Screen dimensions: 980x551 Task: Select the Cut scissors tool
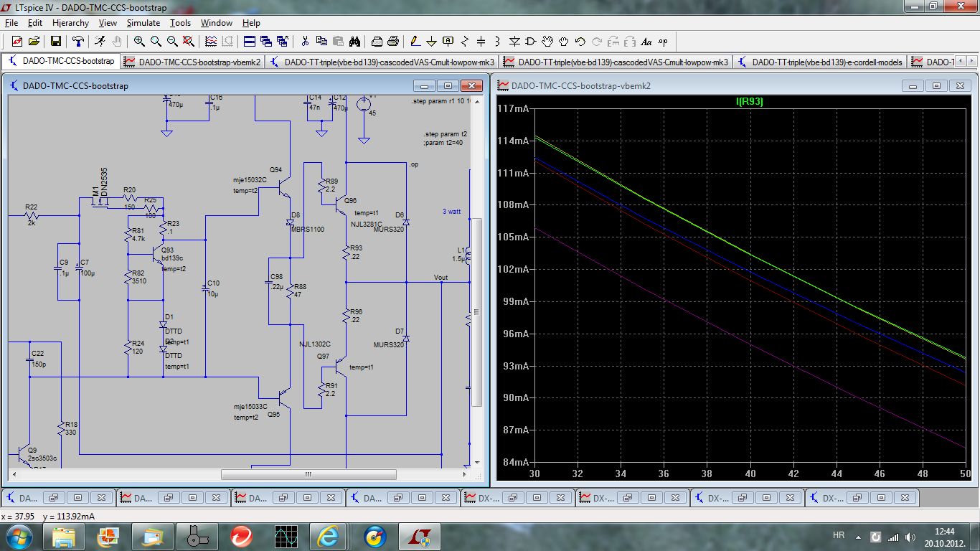(305, 42)
